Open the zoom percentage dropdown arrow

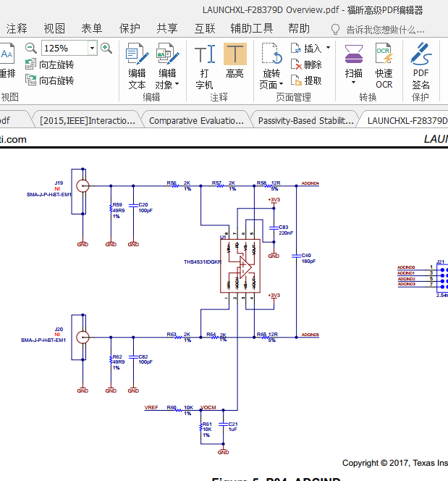click(92, 48)
